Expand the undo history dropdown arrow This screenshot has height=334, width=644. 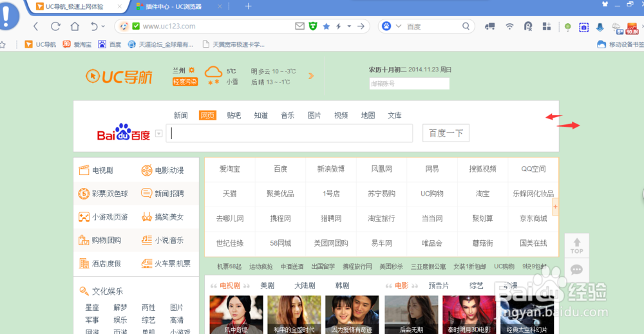103,26
